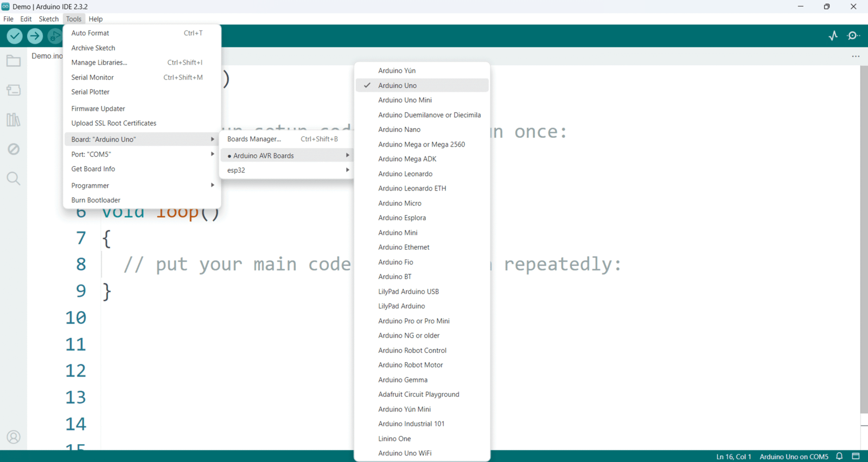The height and width of the screenshot is (462, 868).
Task: Switch to the Demo.ino editor tab
Action: pyautogui.click(x=47, y=56)
